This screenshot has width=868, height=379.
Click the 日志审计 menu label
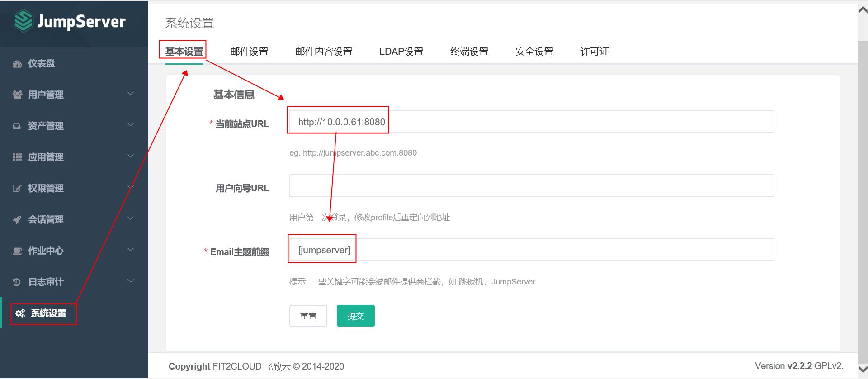(46, 282)
